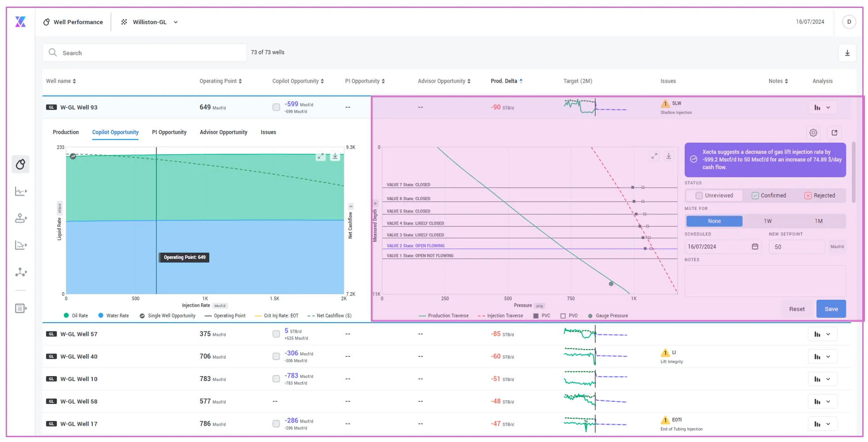Click the Xecta logo icon
Screen dimensions: 868x442
click(20, 22)
